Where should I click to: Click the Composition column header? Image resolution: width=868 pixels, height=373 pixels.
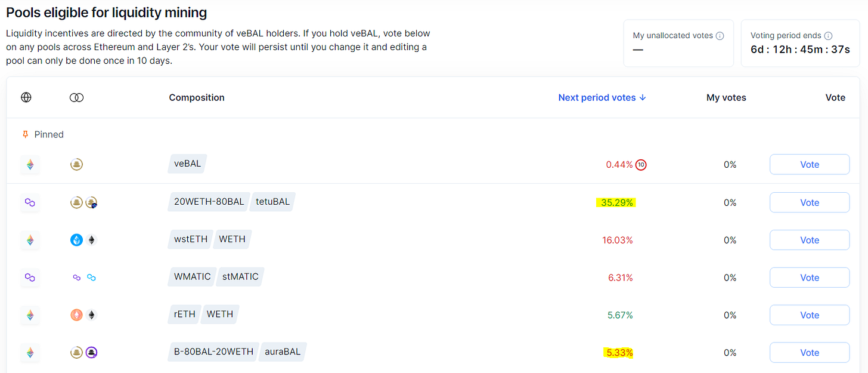click(x=197, y=97)
